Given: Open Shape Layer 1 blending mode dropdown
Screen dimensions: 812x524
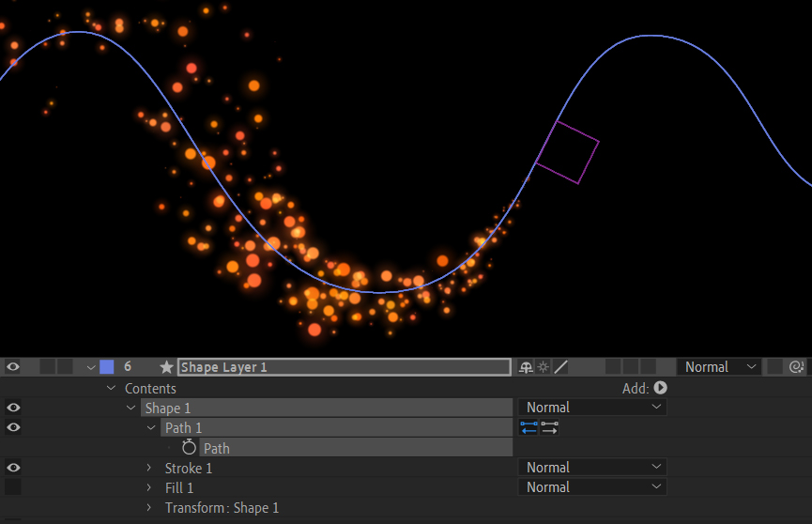Looking at the screenshot, I should point(719,367).
